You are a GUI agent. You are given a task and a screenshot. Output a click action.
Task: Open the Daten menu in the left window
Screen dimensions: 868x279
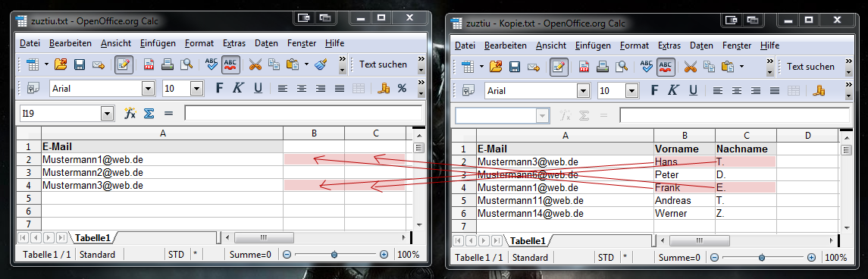(266, 43)
